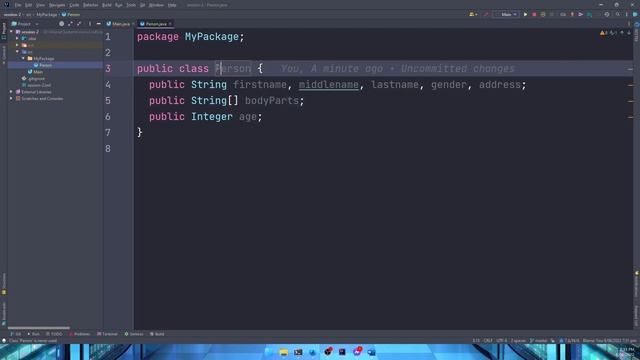Image resolution: width=640 pixels, height=360 pixels.
Task: Collapse the src folder node
Action: [17, 52]
